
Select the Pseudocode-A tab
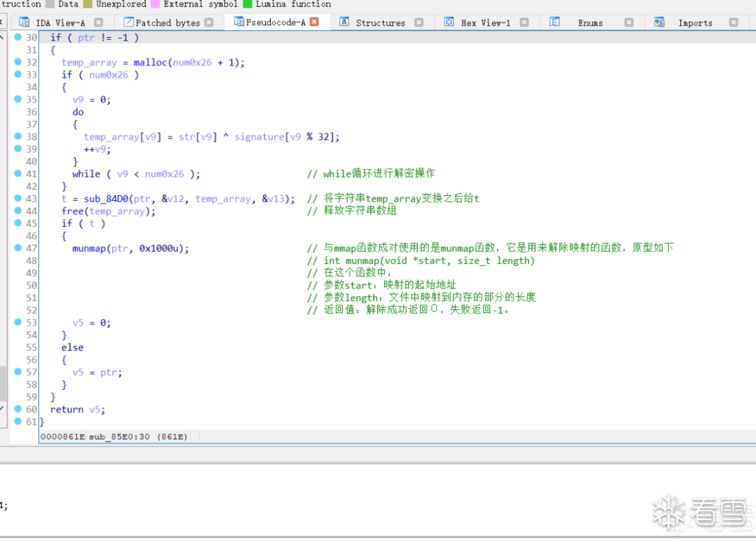click(275, 22)
